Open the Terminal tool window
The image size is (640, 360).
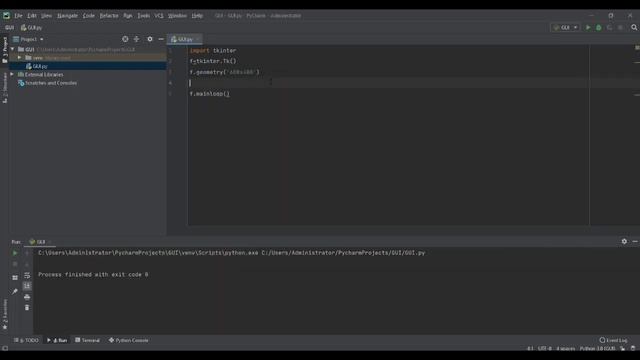(87, 340)
